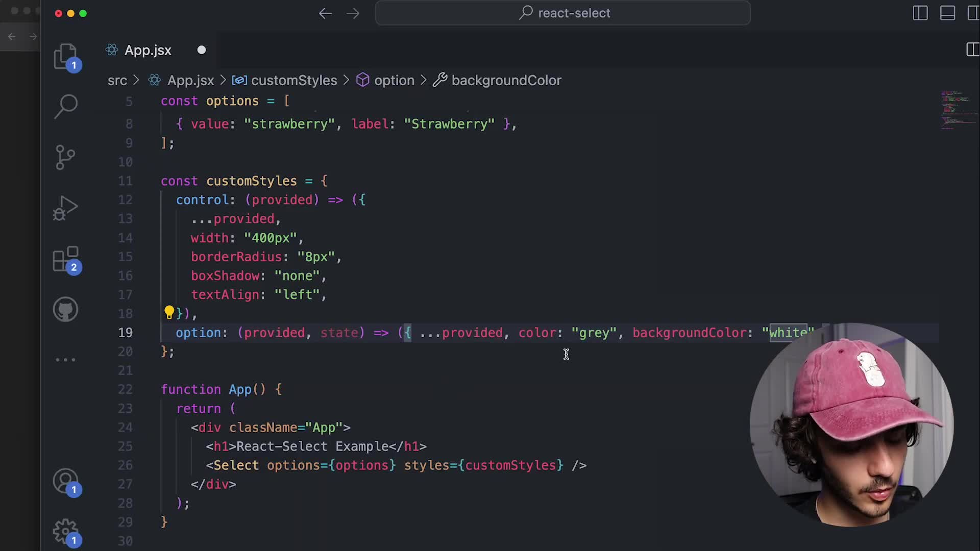Click the react-select command center search box
980x551 pixels.
[x=562, y=13]
